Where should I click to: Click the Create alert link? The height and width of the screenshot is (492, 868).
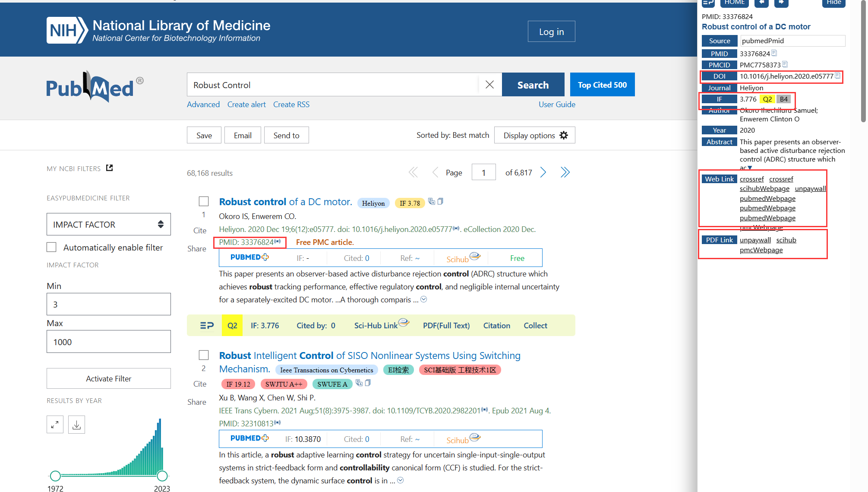246,104
